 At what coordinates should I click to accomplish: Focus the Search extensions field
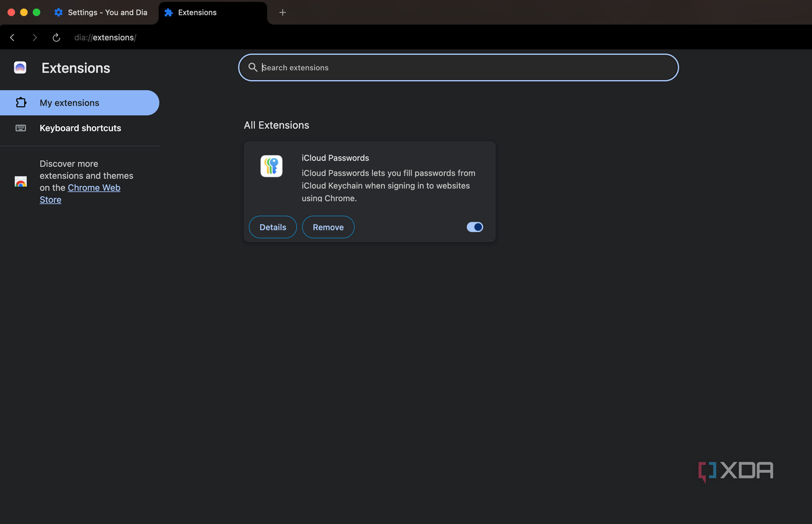click(x=458, y=67)
